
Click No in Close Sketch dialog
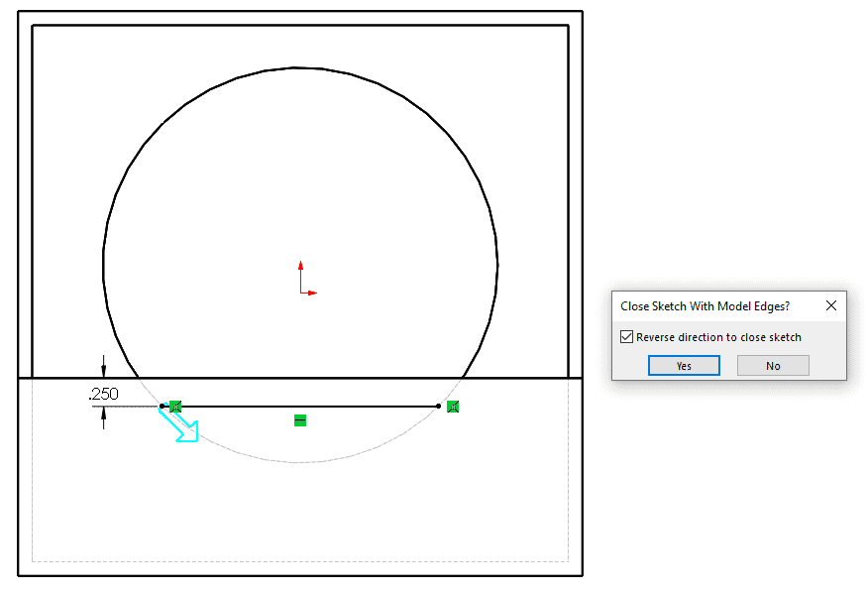tap(773, 366)
